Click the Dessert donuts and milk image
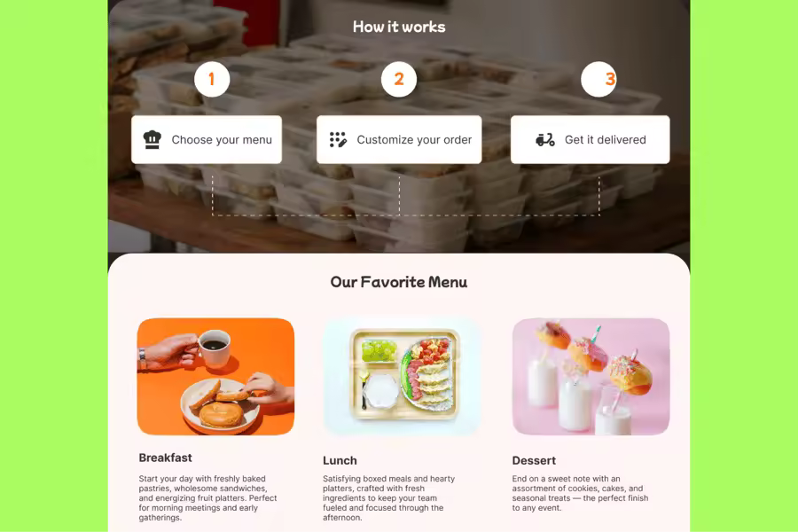The height and width of the screenshot is (532, 798). pyautogui.click(x=591, y=377)
